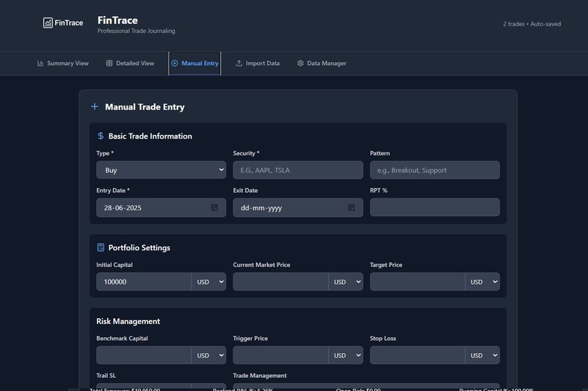Click the dollar icon next to Basic Trade Information
This screenshot has width=588, height=391.
(101, 136)
